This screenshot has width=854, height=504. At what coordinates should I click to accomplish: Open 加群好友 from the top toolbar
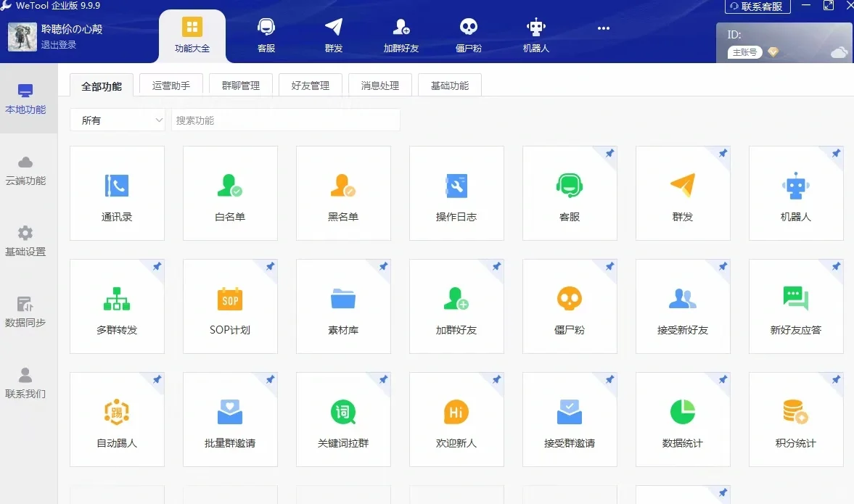[401, 34]
